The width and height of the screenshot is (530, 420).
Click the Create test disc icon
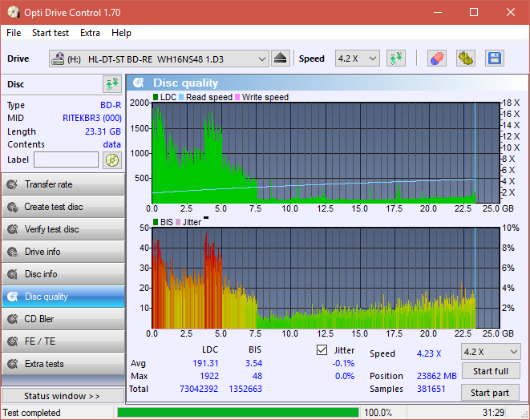pyautogui.click(x=13, y=207)
